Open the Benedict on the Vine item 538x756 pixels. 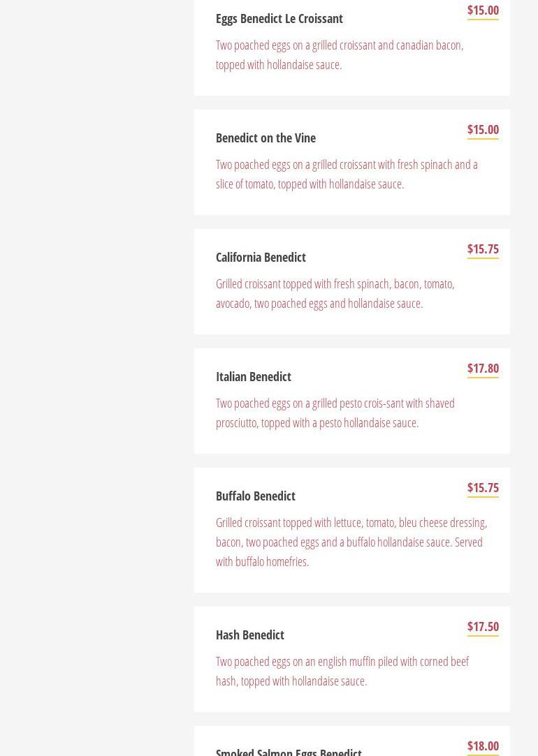click(266, 138)
